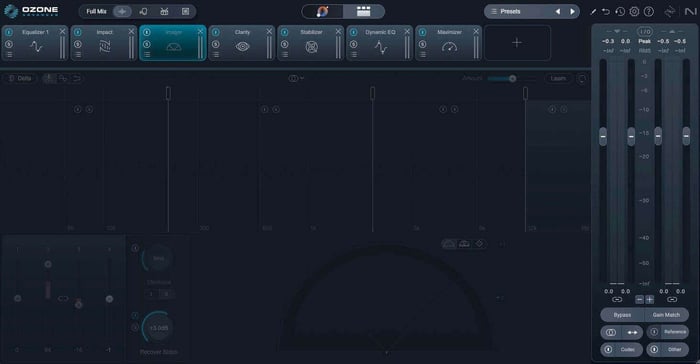Add a new module with plus tile
This screenshot has width=700, height=364.
point(517,43)
